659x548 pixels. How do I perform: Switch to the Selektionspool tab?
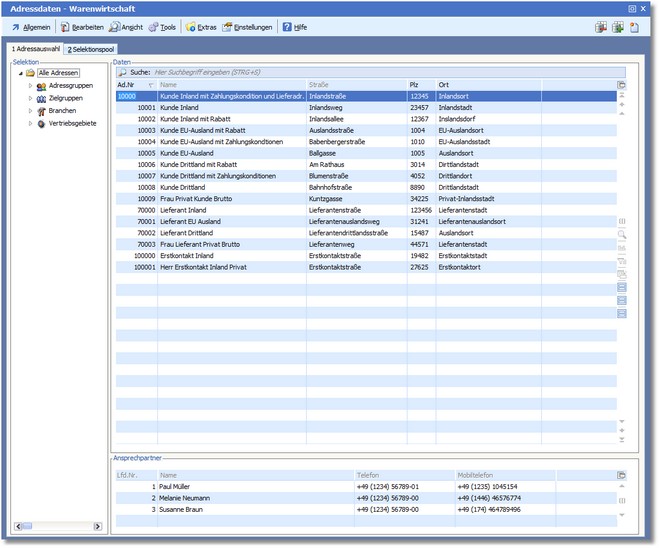pos(90,49)
